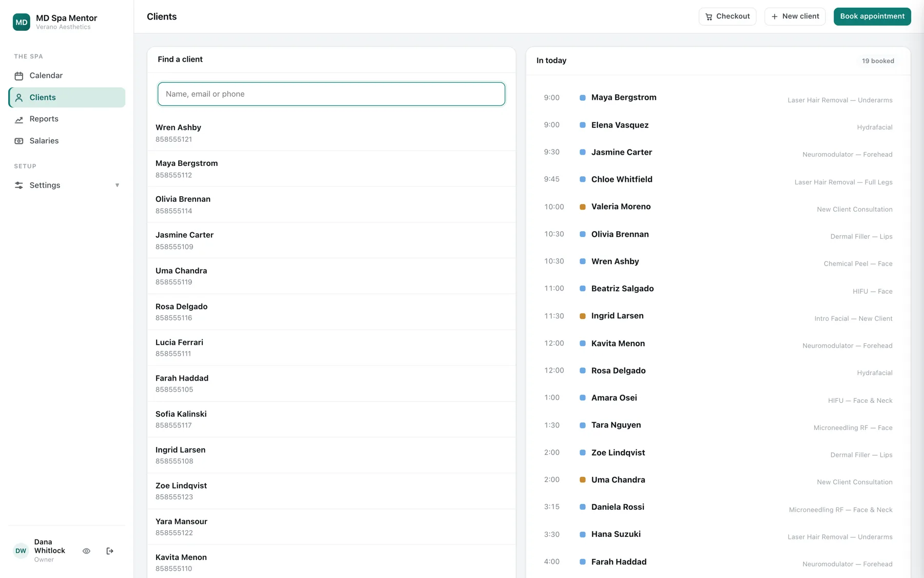Viewport: 924px width, 578px height.
Task: Go to Reports section
Action: (x=67, y=119)
